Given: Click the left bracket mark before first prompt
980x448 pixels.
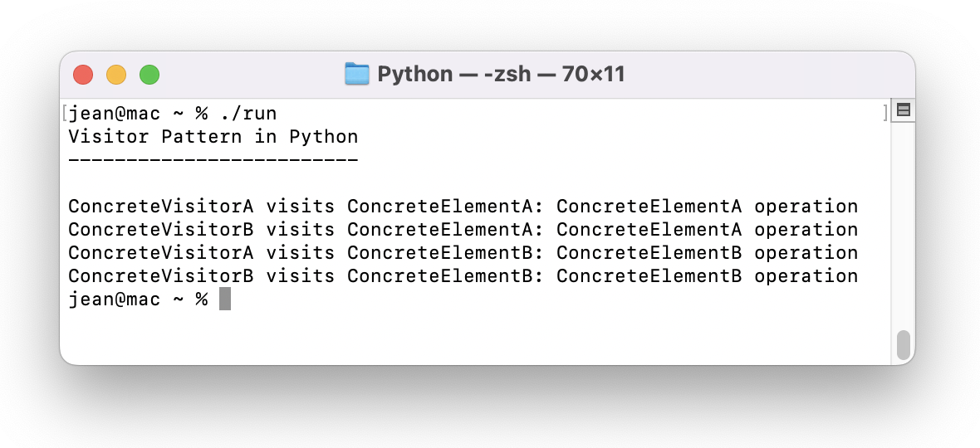Looking at the screenshot, I should 65,114.
